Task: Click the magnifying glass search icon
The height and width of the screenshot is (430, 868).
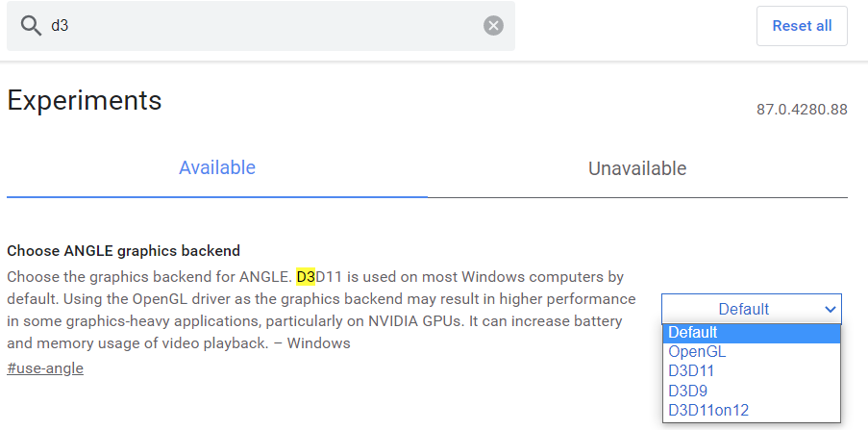Action: 32,26
